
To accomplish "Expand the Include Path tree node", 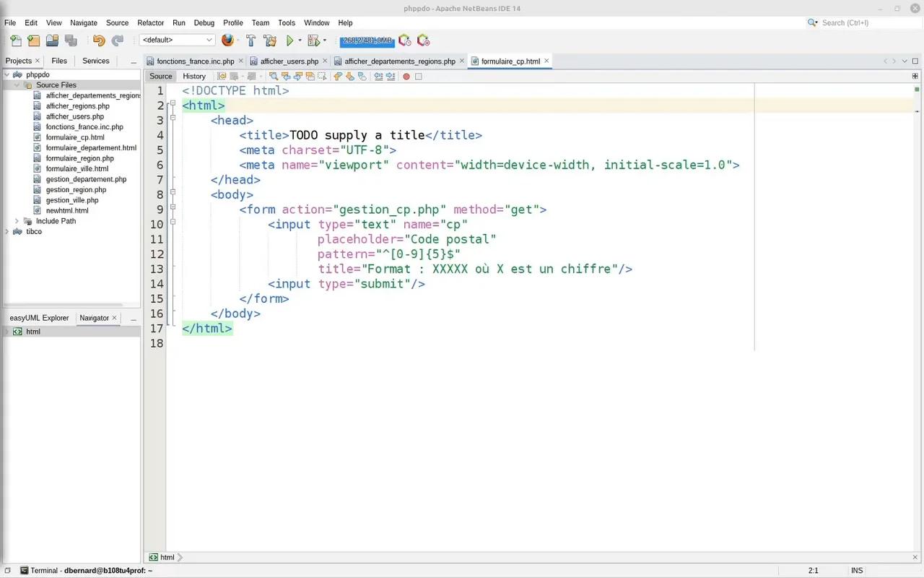I will click(x=17, y=221).
